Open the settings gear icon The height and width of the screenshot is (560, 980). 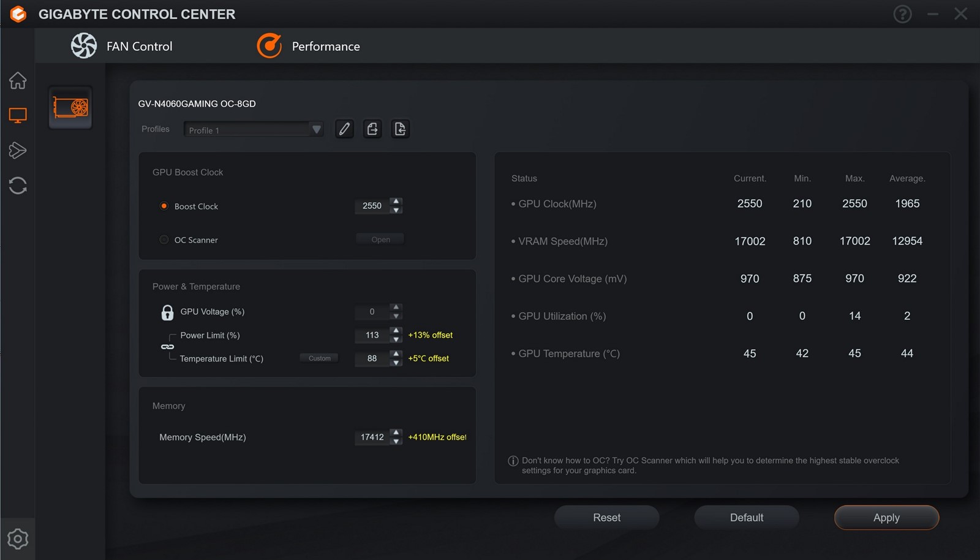[17, 539]
